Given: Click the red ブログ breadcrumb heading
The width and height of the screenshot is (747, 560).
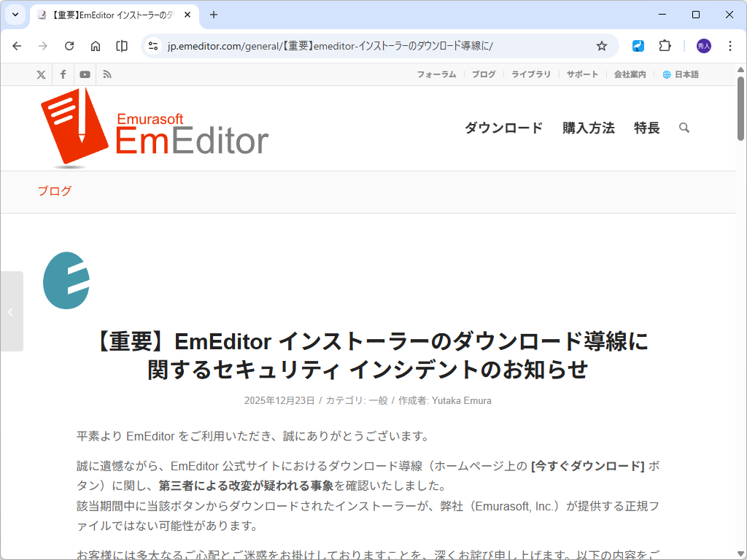Looking at the screenshot, I should (x=54, y=191).
